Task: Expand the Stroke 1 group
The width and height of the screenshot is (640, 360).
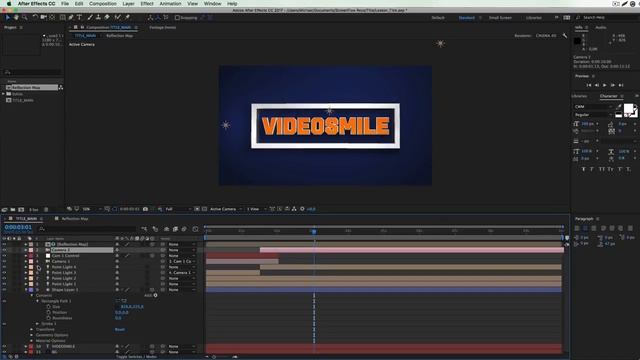Action: coord(37,324)
